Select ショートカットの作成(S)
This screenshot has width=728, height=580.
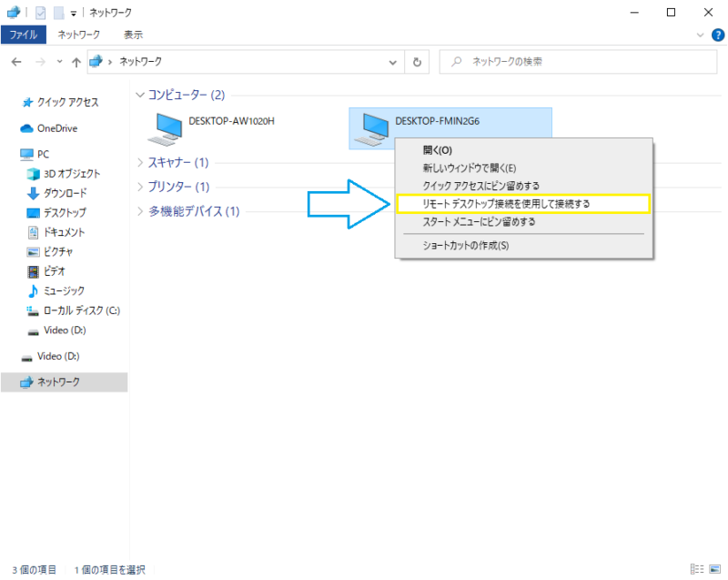524,245
